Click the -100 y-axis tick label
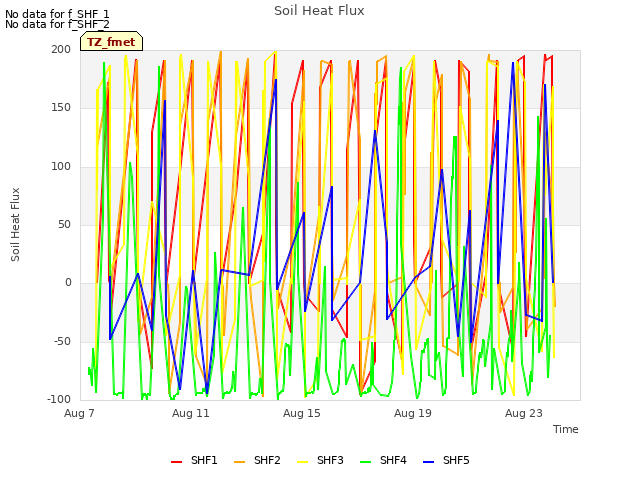The image size is (640, 480). 59,399
